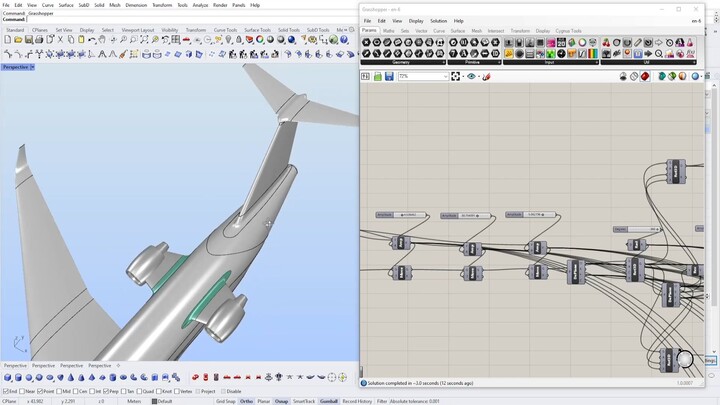Viewport: 720px width, 405px height.
Task: Click Gumball in the status bar
Action: click(329, 401)
